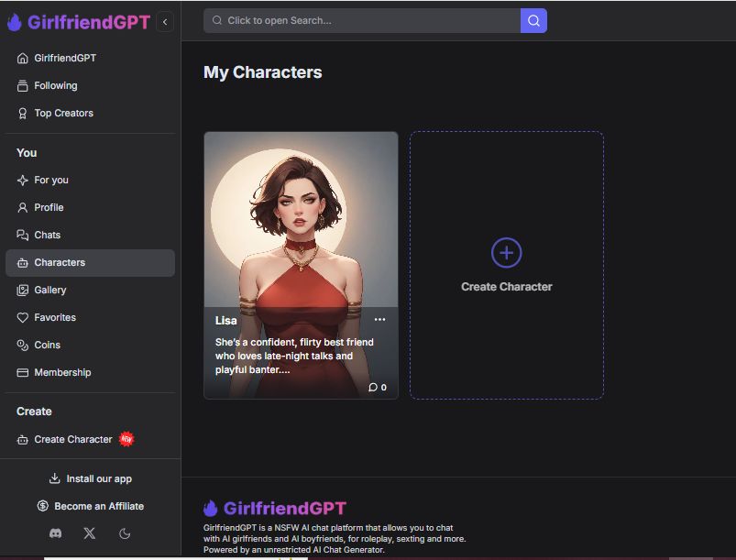Open the Discord icon link

coord(55,533)
